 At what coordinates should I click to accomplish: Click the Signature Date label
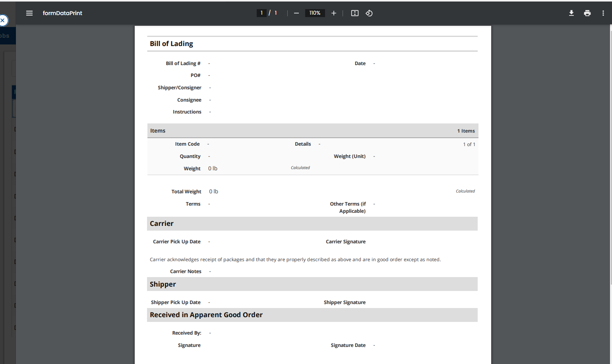(348, 345)
